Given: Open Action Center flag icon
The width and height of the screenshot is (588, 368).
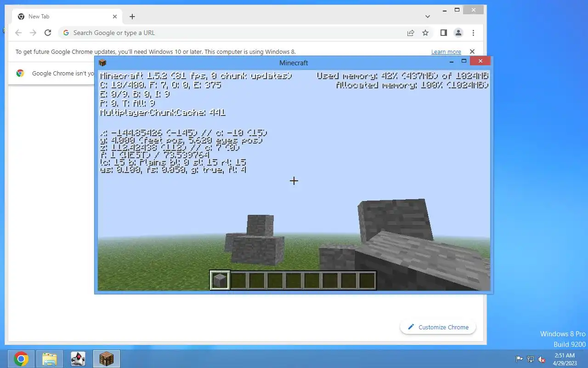Looking at the screenshot, I should tap(519, 359).
